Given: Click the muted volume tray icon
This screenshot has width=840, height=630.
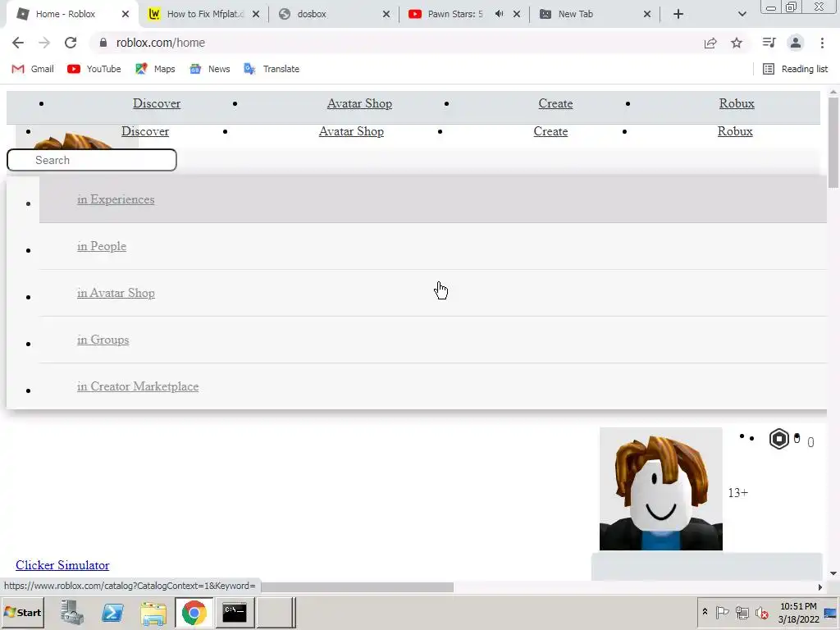Looking at the screenshot, I should click(762, 612).
